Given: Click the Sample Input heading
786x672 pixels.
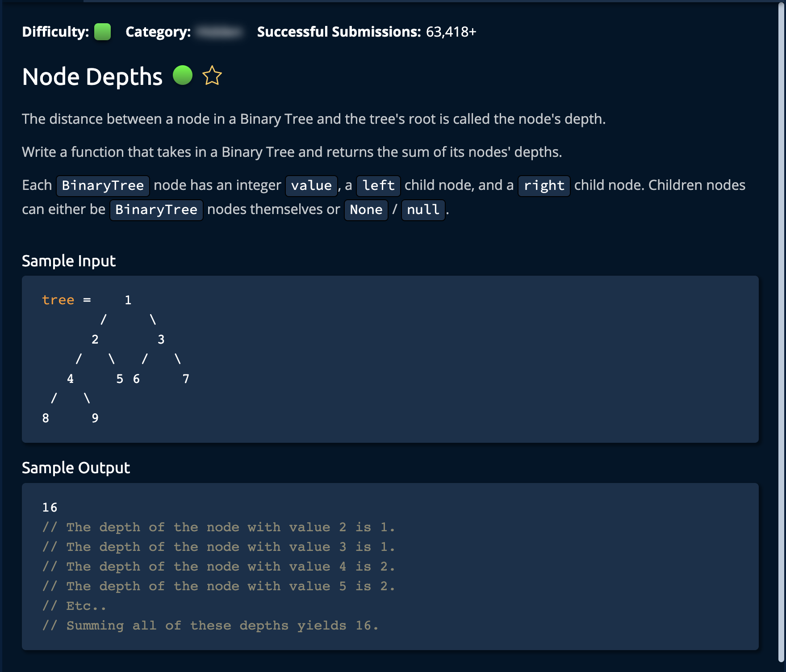Looking at the screenshot, I should pyautogui.click(x=69, y=261).
